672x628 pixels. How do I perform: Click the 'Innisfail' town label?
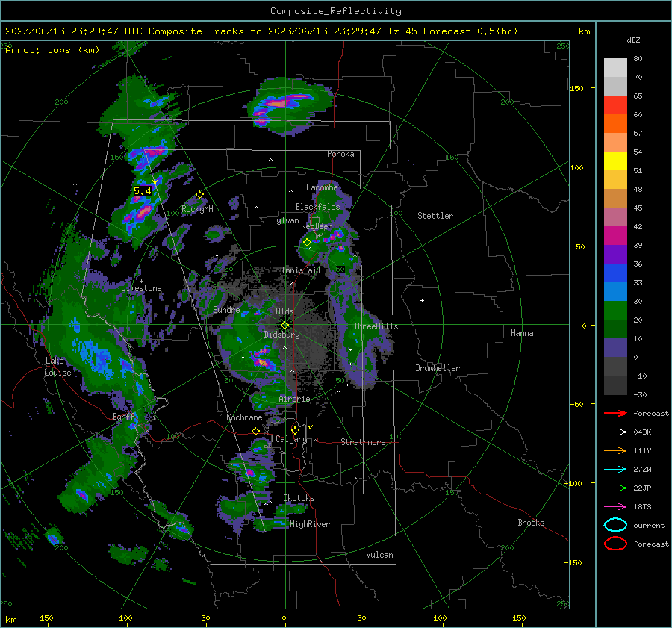(301, 270)
